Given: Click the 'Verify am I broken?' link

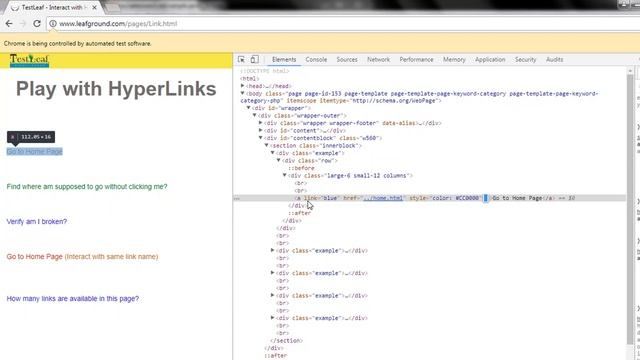Looking at the screenshot, I should [37, 222].
